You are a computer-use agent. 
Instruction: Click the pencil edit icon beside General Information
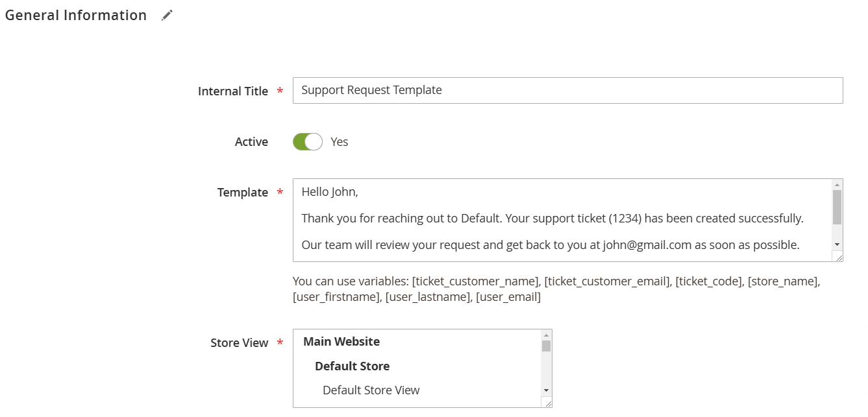(x=167, y=16)
